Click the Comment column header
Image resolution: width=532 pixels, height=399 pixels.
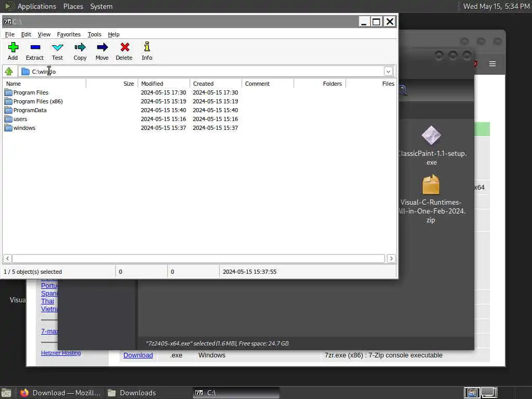coord(268,84)
